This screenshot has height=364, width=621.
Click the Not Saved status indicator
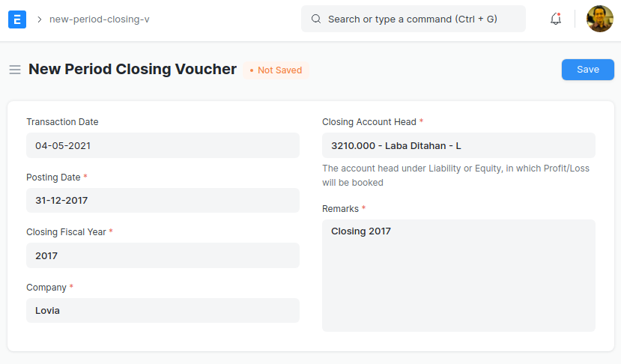[276, 70]
